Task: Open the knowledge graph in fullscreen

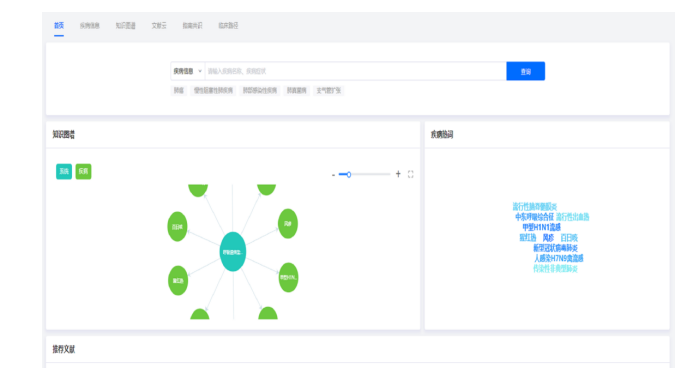Action: 411,174
